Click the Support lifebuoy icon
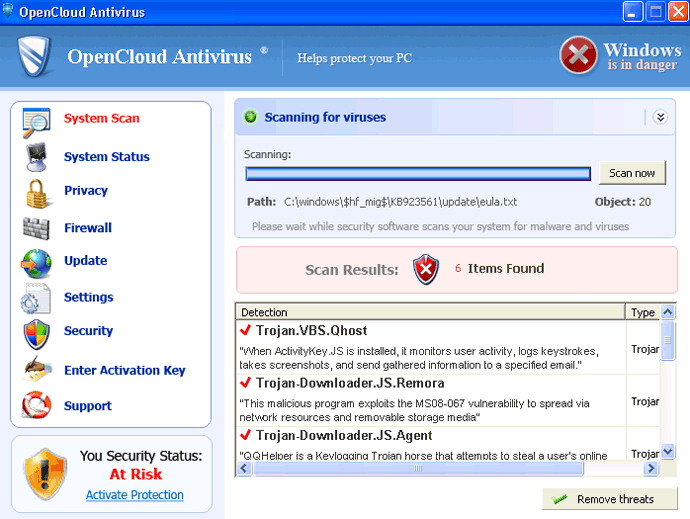Screen dimensions: 690x519 tap(36, 406)
